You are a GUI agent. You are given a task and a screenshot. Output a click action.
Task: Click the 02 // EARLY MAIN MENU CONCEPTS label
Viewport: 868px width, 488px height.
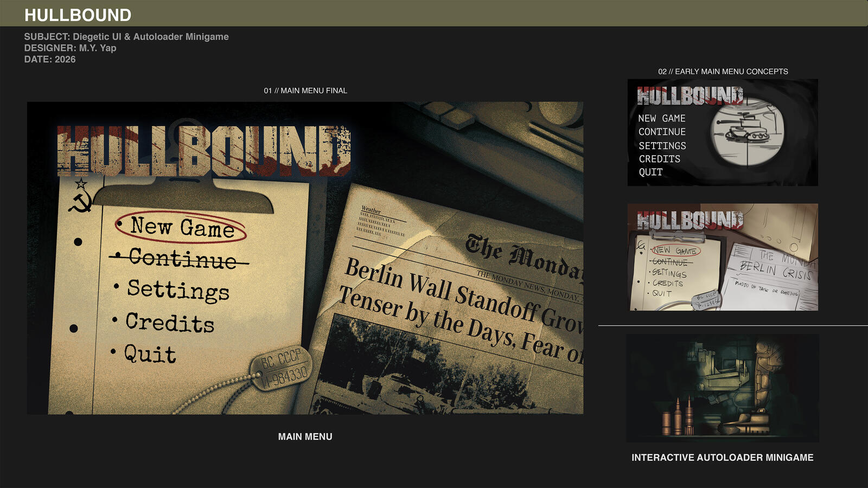tap(723, 72)
